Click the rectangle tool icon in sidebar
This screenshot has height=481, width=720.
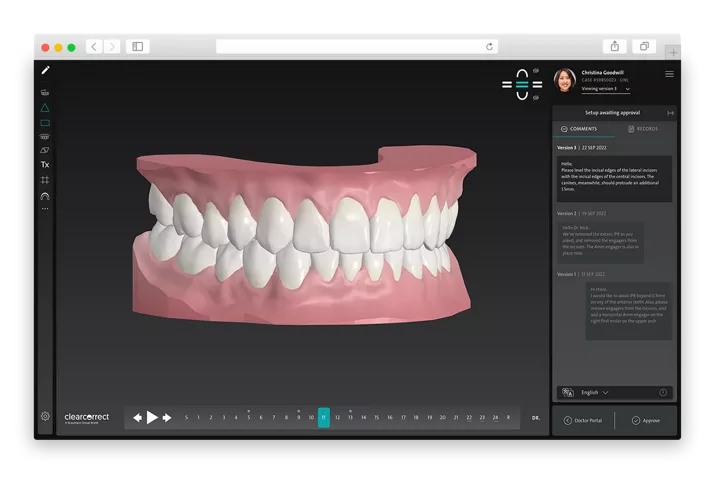click(45, 122)
